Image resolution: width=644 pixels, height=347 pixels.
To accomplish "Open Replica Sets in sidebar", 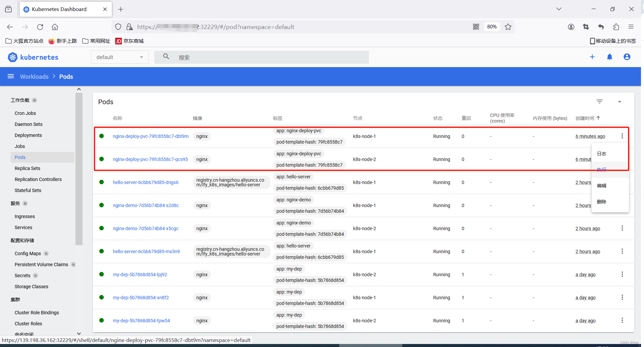I will [27, 168].
